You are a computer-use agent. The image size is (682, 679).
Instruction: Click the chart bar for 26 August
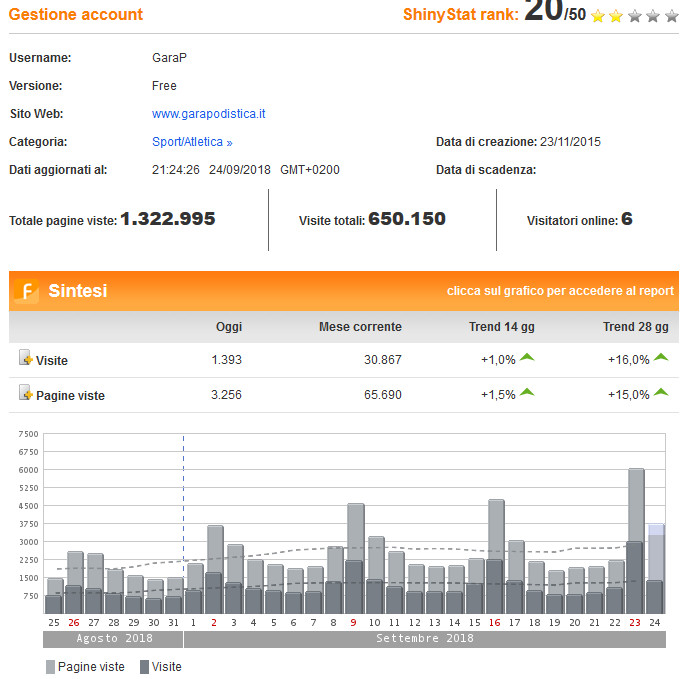coord(74,582)
